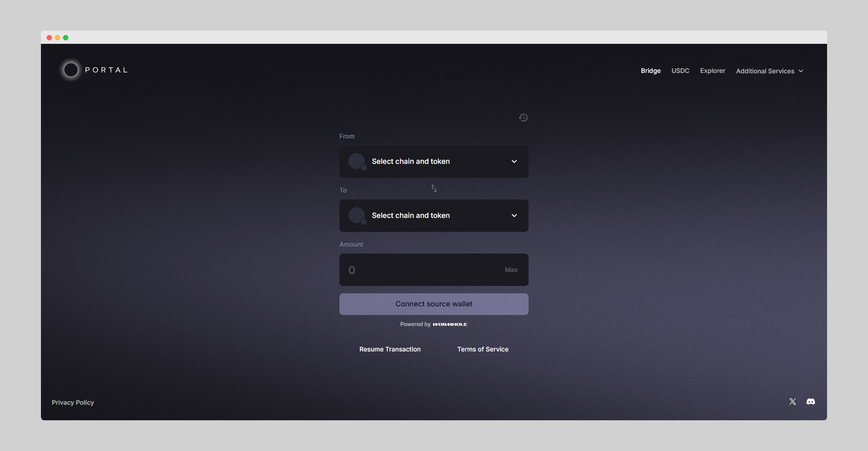Go to the USDC nav item
This screenshot has height=451, width=868.
coord(680,71)
